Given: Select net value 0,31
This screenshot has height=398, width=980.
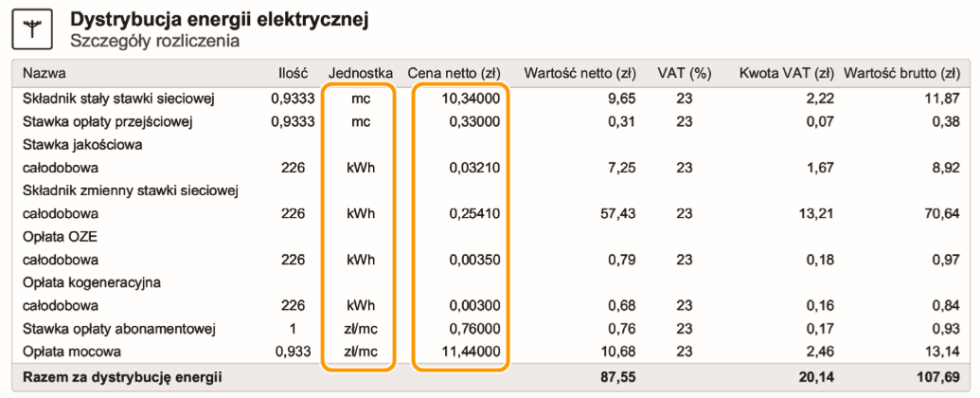Looking at the screenshot, I should [622, 122].
